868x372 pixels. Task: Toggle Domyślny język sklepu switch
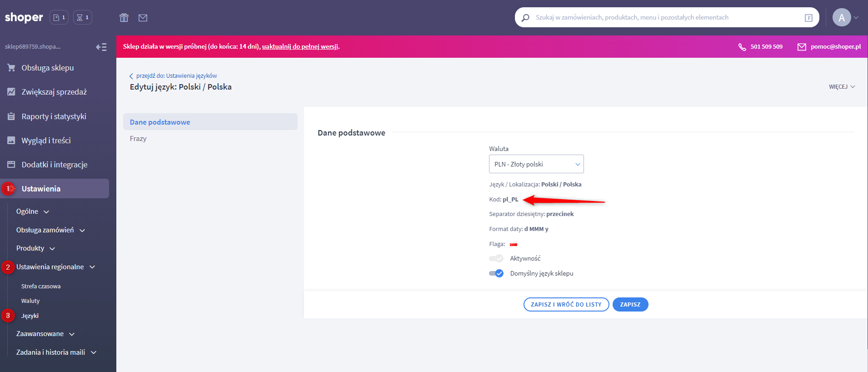pyautogui.click(x=496, y=273)
